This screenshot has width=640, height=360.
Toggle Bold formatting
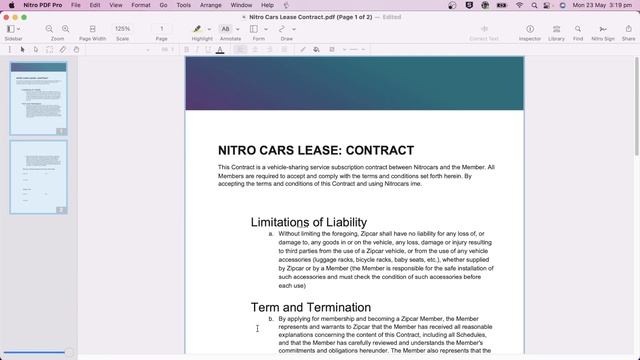[x=187, y=49]
